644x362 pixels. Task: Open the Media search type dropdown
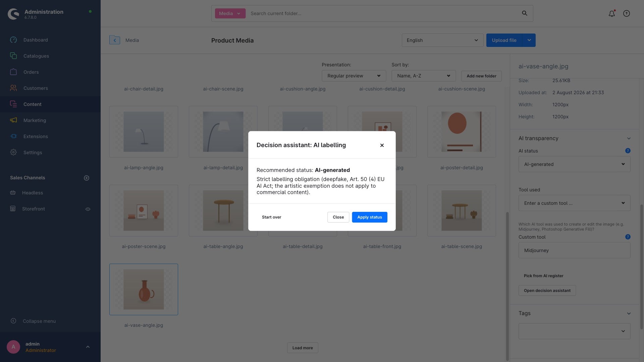click(230, 13)
